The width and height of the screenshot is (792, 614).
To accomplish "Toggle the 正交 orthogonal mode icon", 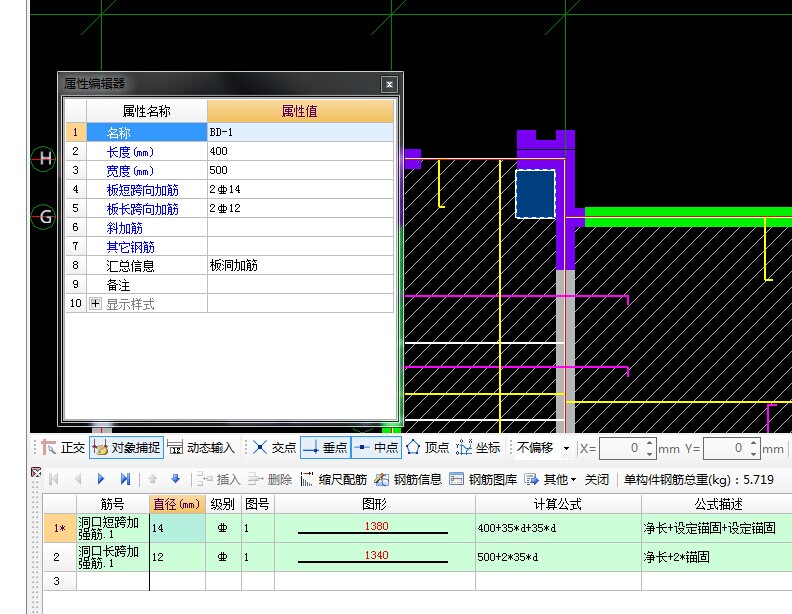I will click(x=64, y=447).
